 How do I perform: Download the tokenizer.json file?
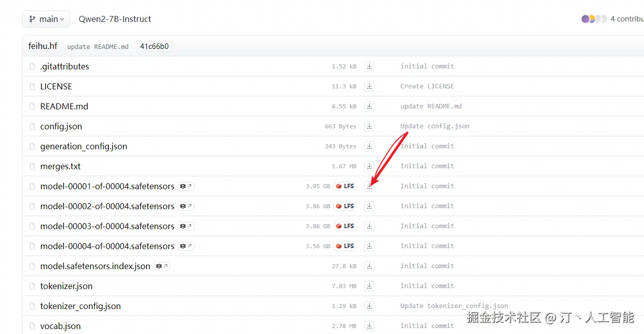(369, 286)
